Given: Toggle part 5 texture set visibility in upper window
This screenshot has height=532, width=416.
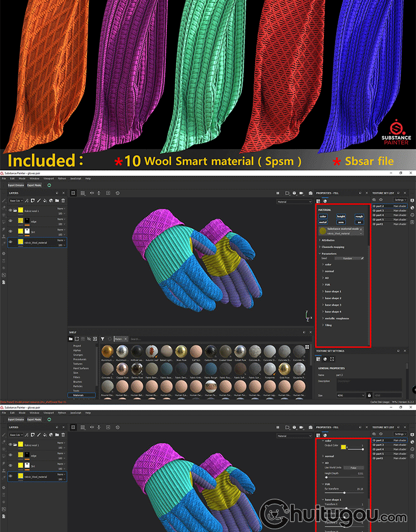Looking at the screenshot, I should pos(374,219).
